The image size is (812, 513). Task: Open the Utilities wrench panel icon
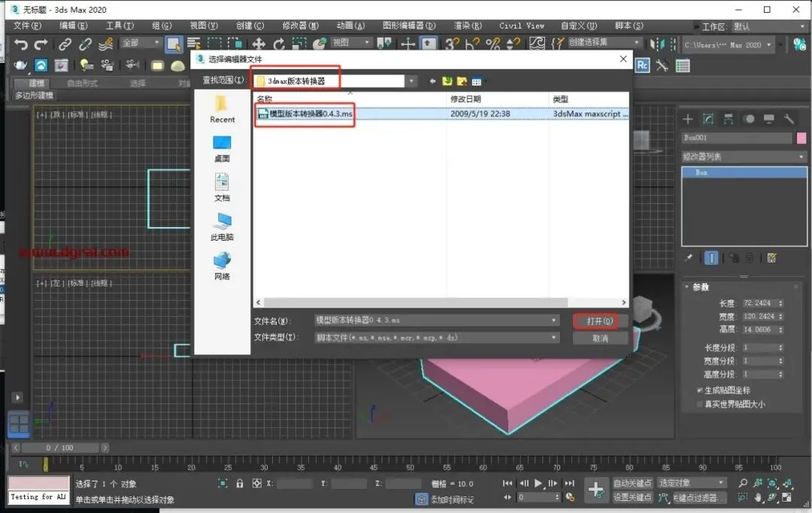click(x=789, y=119)
